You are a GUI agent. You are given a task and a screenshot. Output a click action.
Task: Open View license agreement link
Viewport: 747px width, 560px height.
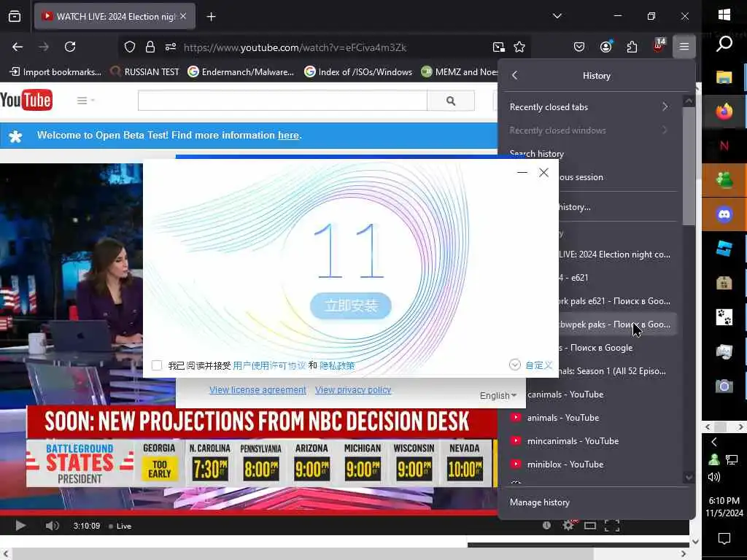(258, 390)
